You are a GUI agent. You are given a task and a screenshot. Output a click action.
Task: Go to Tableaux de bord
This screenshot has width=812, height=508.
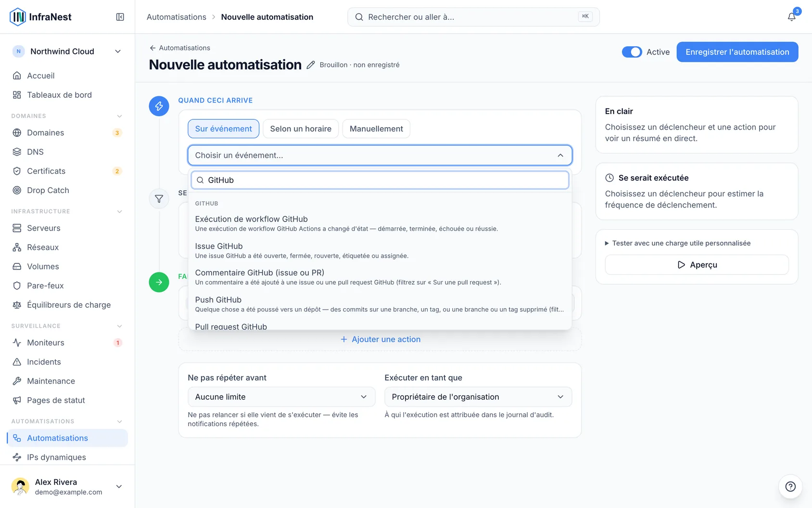(67, 95)
